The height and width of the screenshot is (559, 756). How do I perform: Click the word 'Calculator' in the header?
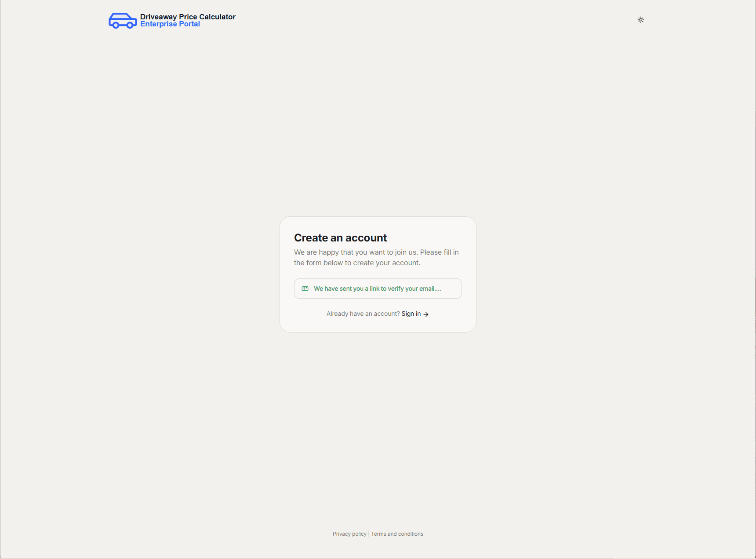(217, 17)
